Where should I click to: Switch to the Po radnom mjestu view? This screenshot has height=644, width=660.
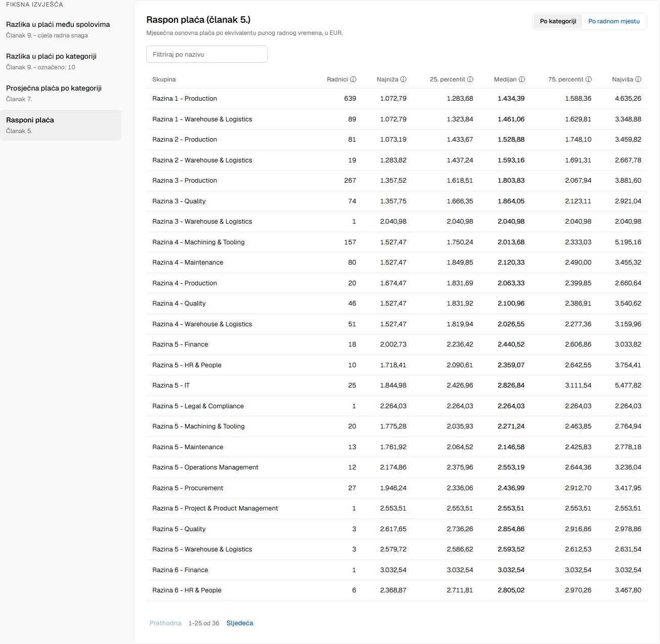tap(614, 21)
